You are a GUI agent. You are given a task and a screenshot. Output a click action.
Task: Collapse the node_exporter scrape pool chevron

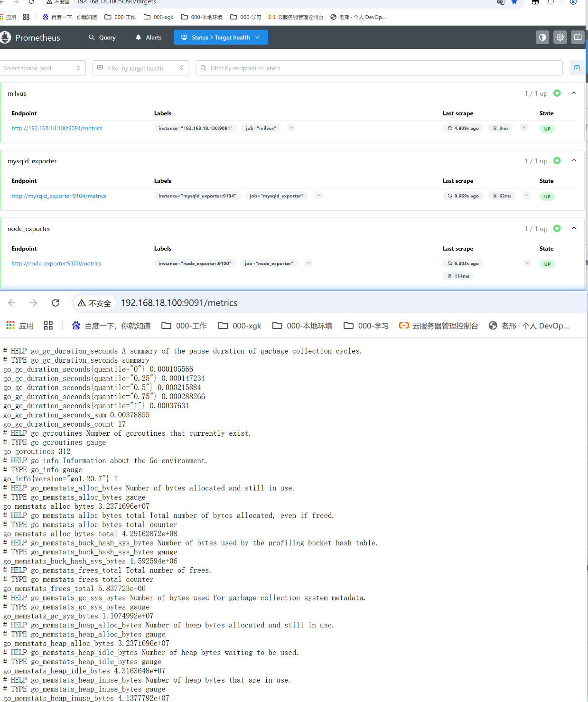coord(574,228)
